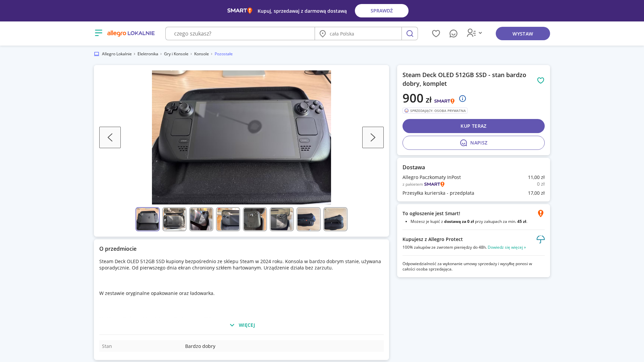Show Smart price info icon
Viewport: 644px width, 362px height.
[x=463, y=99]
